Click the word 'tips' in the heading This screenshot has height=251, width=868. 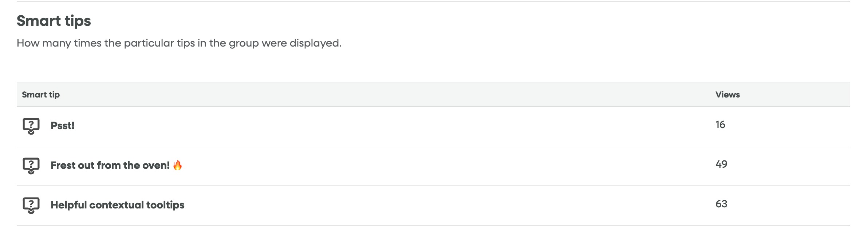pos(78,21)
